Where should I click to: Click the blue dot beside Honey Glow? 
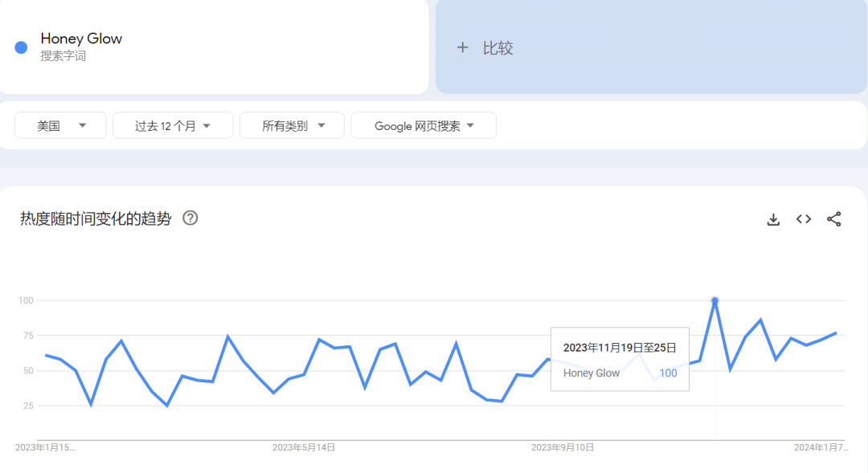[21, 47]
